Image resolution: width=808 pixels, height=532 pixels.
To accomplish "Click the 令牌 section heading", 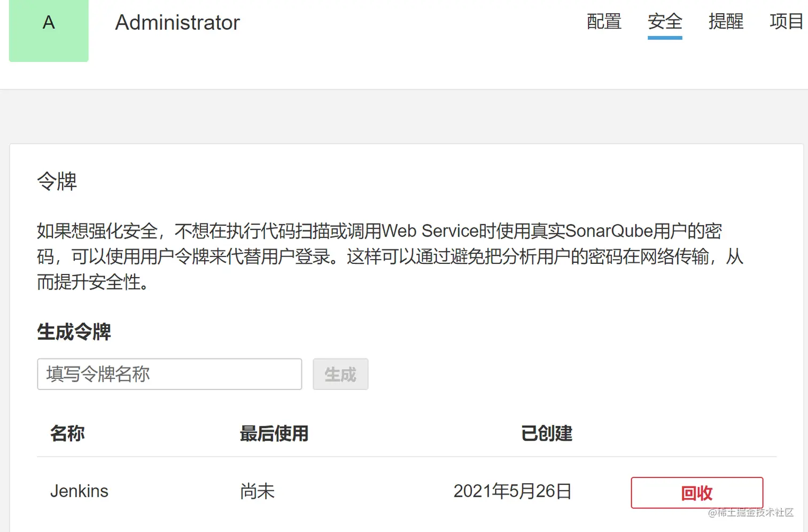I will click(57, 181).
